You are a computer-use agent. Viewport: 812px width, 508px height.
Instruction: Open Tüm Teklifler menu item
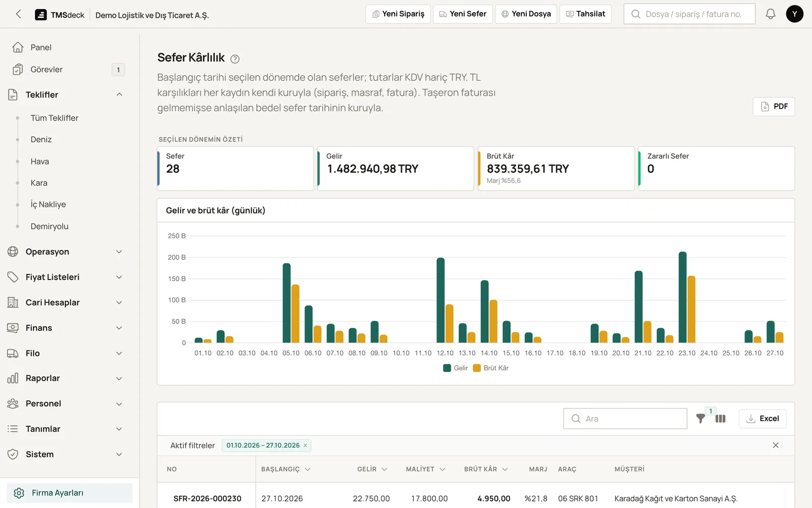click(x=54, y=118)
